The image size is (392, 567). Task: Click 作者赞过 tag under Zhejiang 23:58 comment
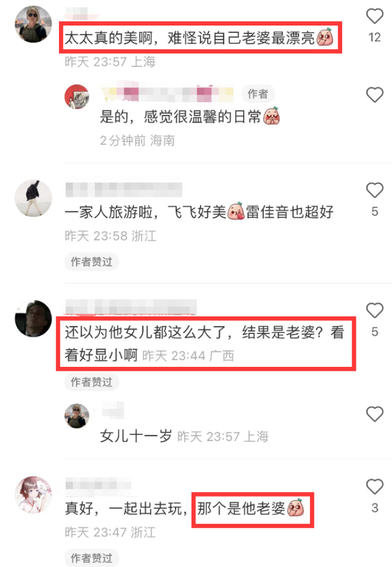coord(91,261)
